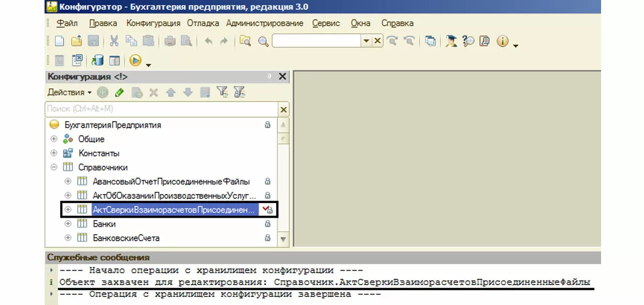Select АктСверкиВзаиморасчетовПрисоединен... item
The height and width of the screenshot is (305, 644).
pos(174,210)
